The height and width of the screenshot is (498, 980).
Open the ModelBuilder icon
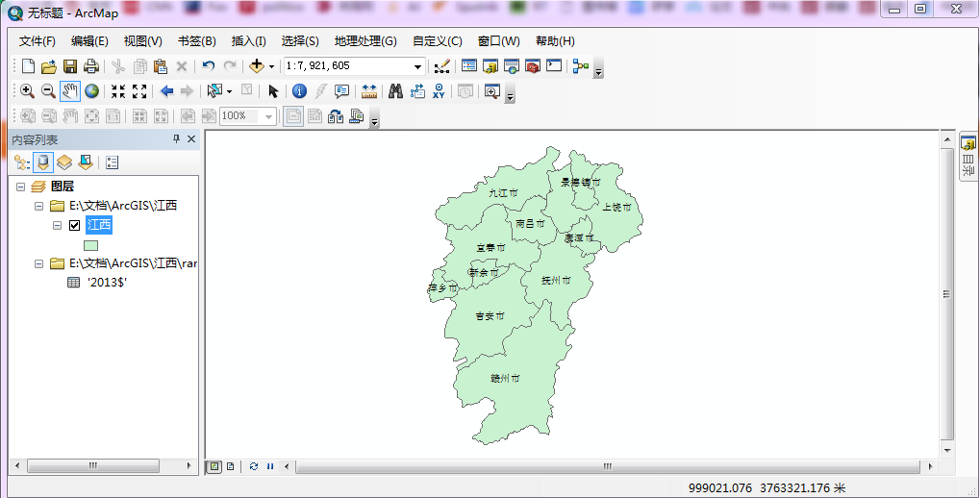pyautogui.click(x=581, y=65)
